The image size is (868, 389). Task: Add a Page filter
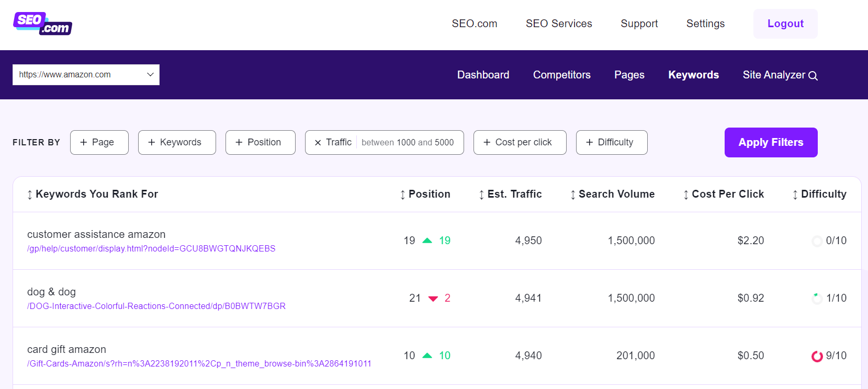99,142
